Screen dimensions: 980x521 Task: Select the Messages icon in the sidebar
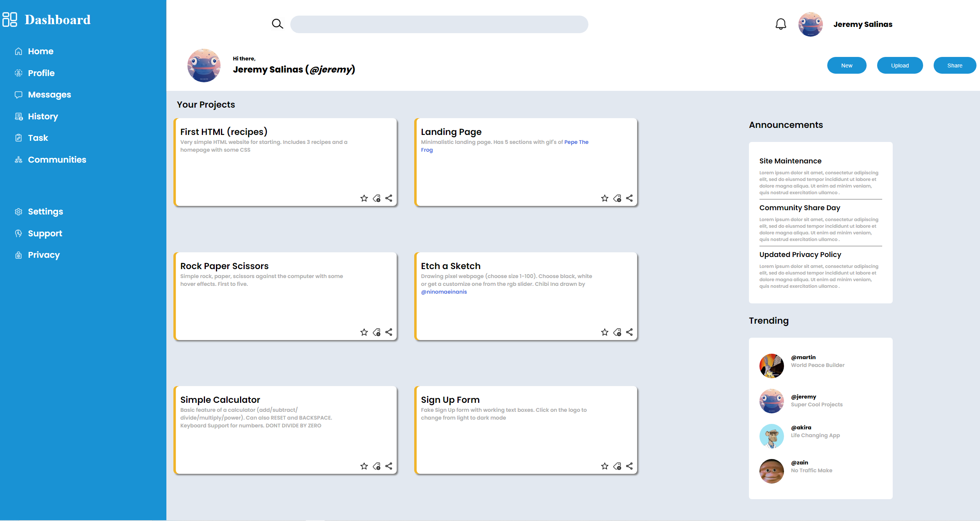pyautogui.click(x=18, y=94)
